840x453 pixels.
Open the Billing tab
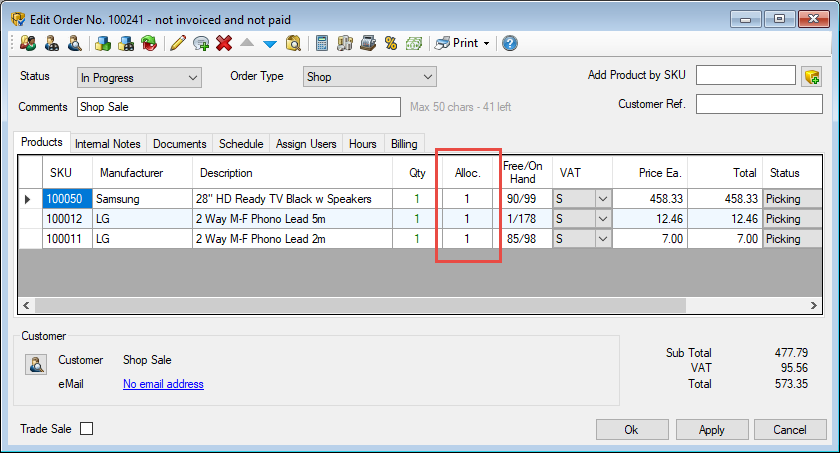404,144
